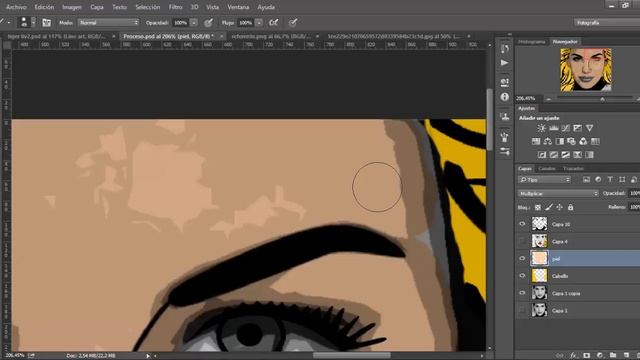
Task: Open the Filtro menu
Action: [x=176, y=7]
